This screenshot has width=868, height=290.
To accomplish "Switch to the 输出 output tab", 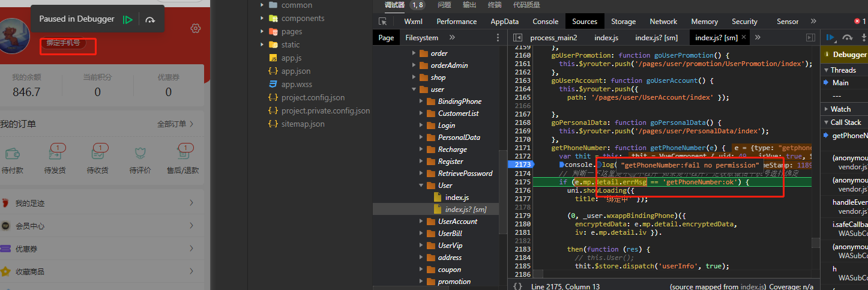I will pyautogui.click(x=469, y=5).
